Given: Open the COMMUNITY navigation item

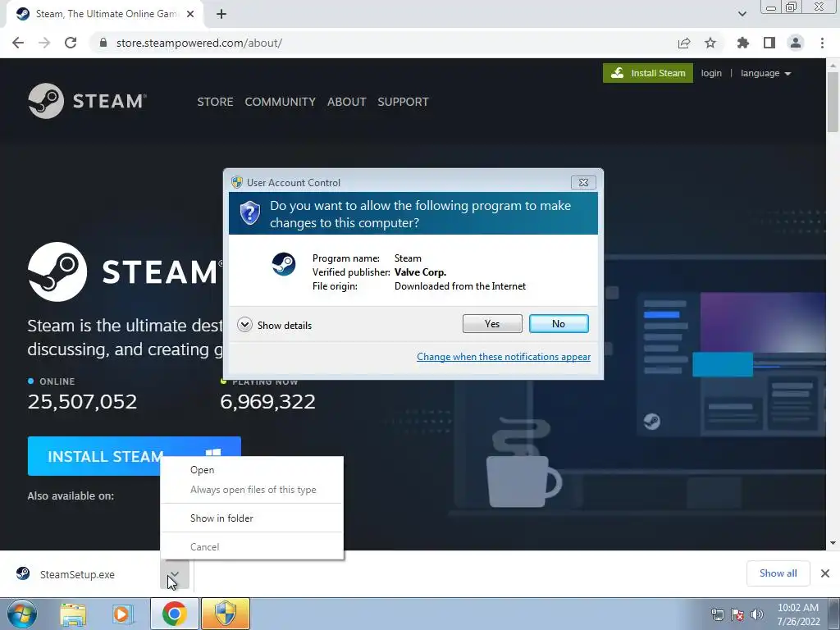Looking at the screenshot, I should pos(281,102).
